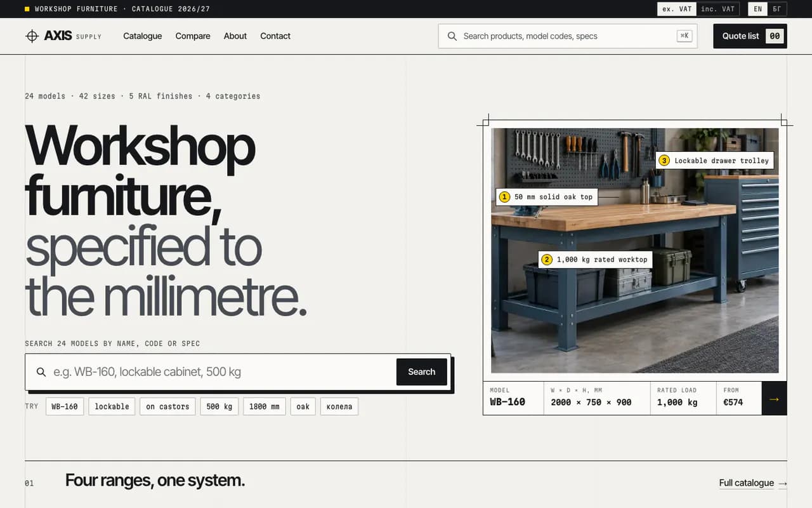Viewport: 812px width, 508px height.
Task: Select EN language
Action: (x=757, y=9)
